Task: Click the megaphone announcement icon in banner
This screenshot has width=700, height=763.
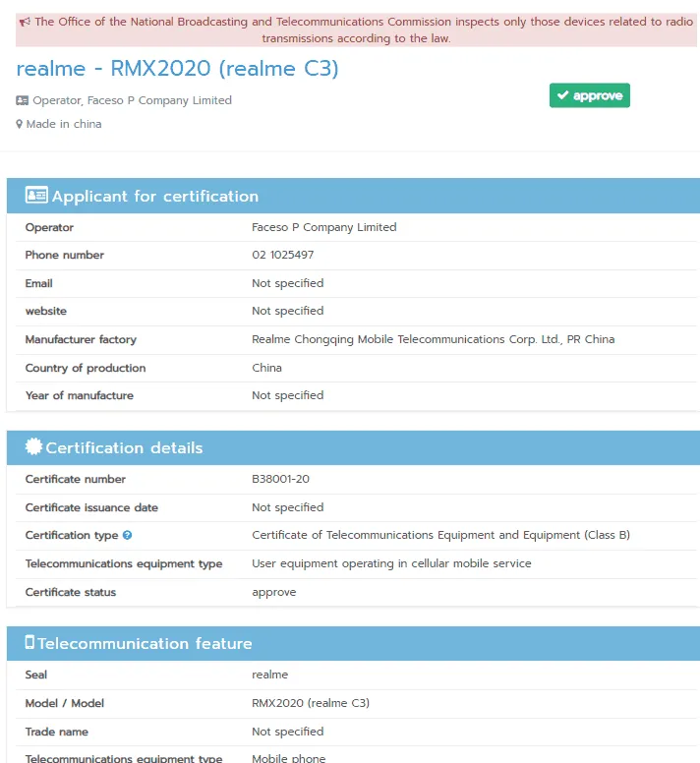Action: [x=25, y=22]
